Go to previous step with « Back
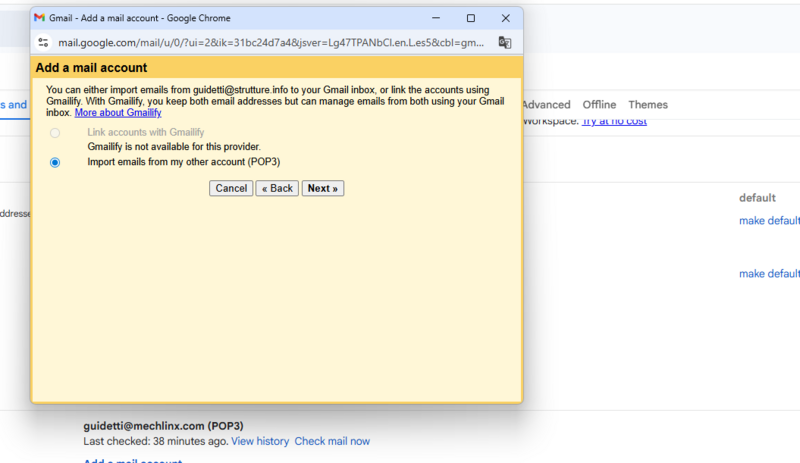 [277, 188]
